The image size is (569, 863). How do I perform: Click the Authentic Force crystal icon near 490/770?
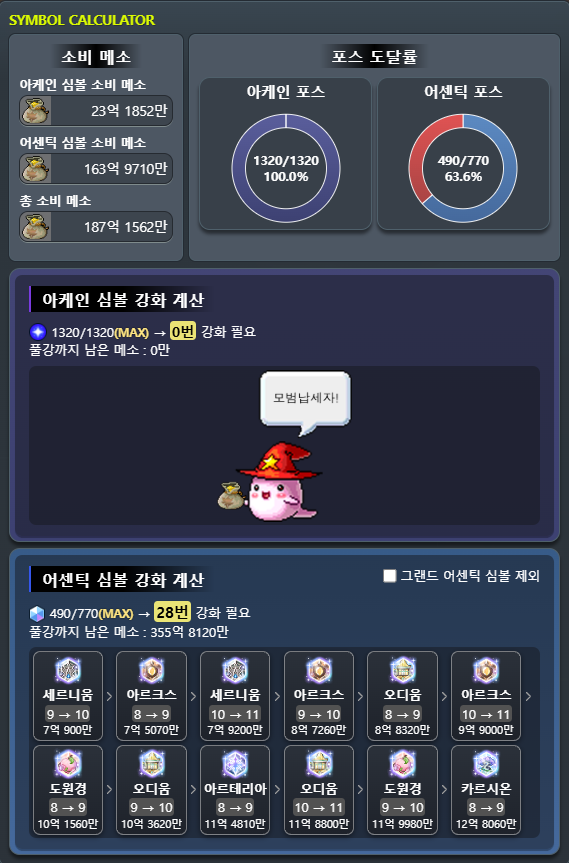37,613
